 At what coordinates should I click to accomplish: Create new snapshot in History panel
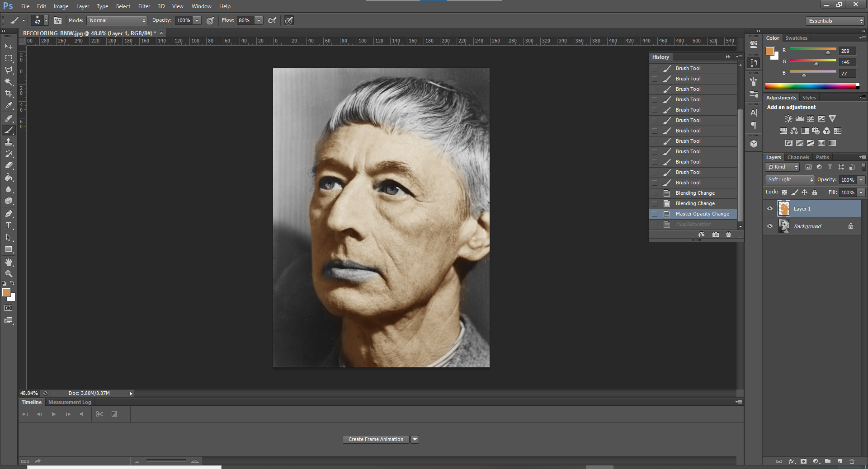pyautogui.click(x=715, y=234)
